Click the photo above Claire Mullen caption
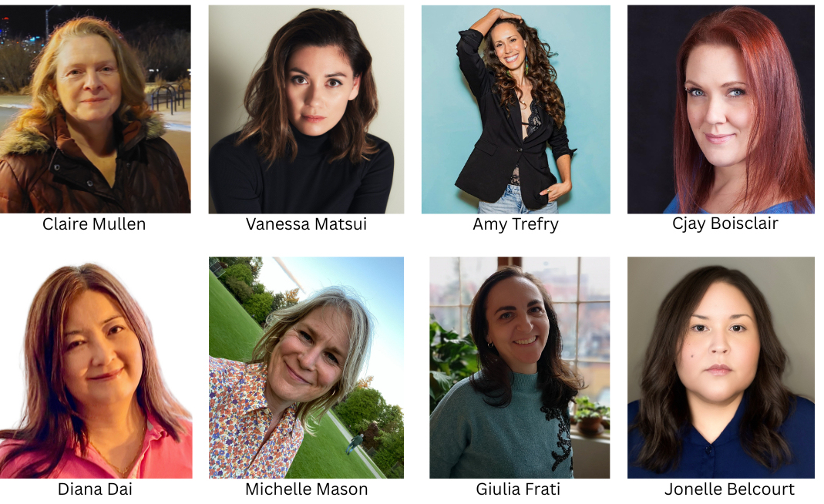This screenshot has width=824, height=504. (95, 109)
